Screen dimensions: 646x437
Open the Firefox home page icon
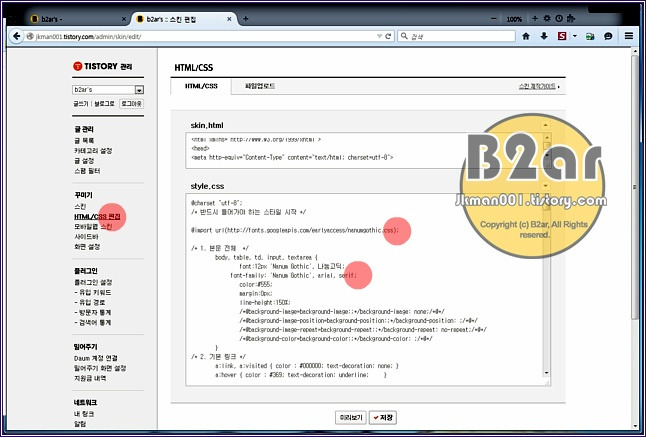click(x=526, y=36)
